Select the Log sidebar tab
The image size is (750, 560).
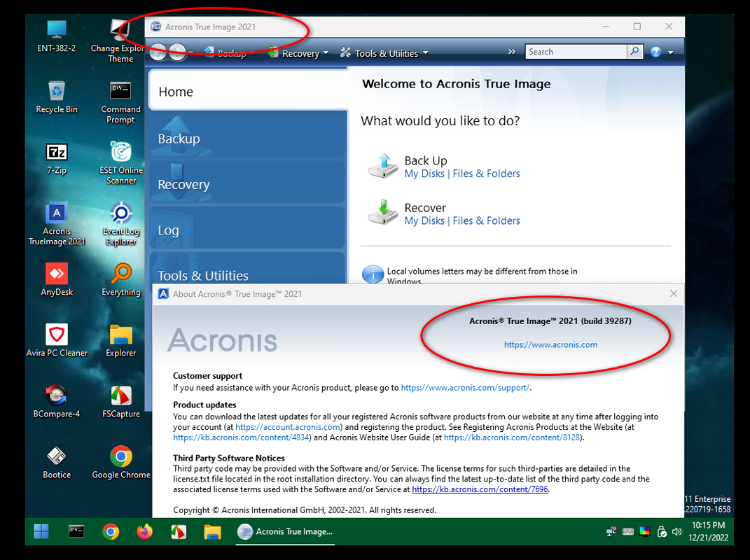[249, 228]
